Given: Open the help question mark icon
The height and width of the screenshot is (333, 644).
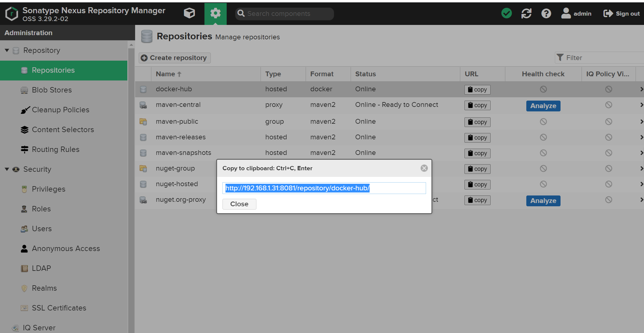Looking at the screenshot, I should (x=546, y=14).
